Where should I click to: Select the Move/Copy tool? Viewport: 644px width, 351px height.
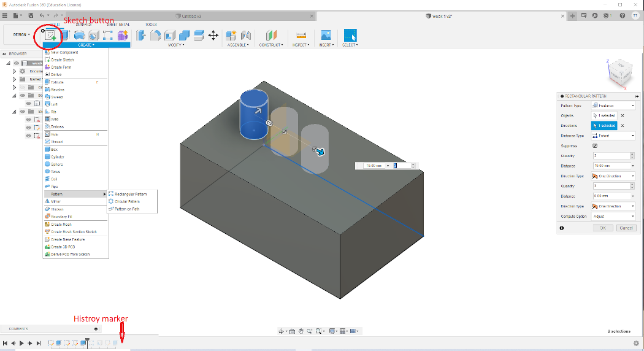coord(213,36)
